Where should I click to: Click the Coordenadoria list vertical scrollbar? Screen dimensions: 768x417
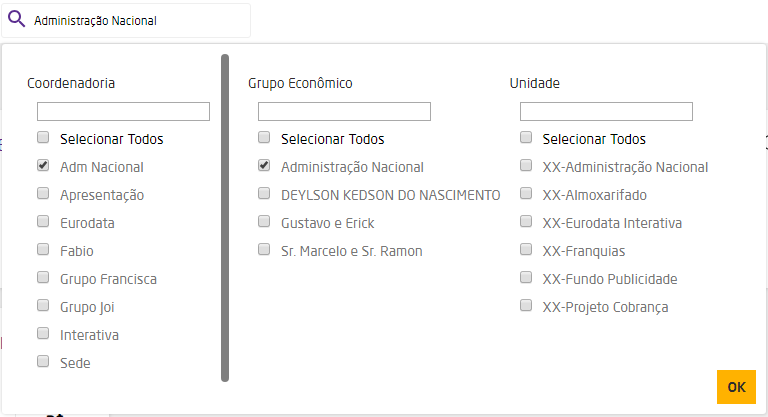tap(225, 218)
